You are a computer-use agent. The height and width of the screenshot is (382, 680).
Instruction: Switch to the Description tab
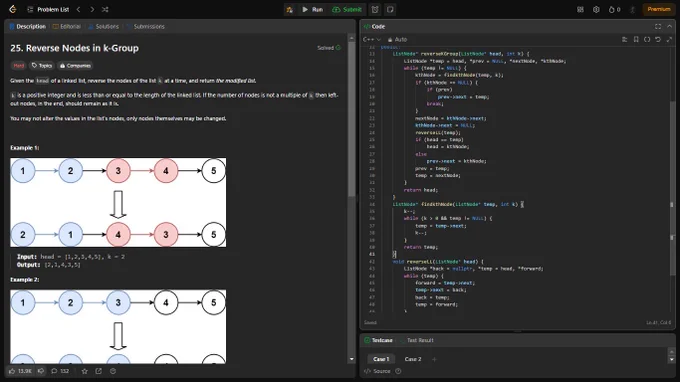pyautogui.click(x=27, y=26)
